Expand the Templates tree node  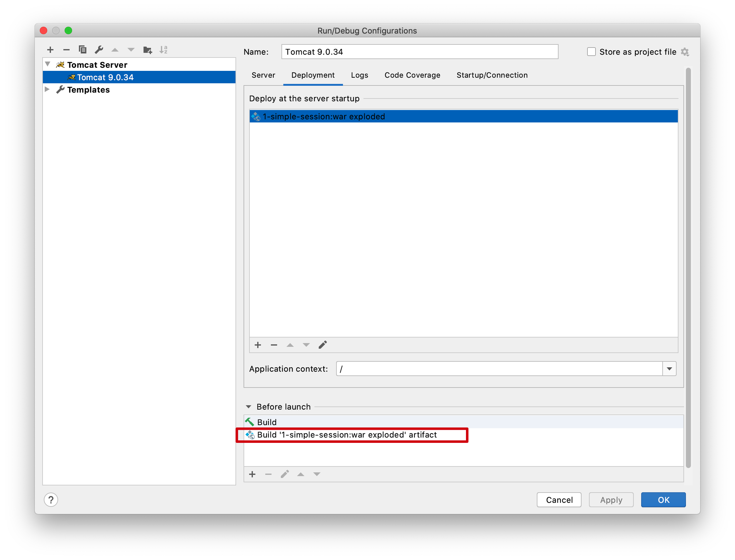(x=47, y=89)
